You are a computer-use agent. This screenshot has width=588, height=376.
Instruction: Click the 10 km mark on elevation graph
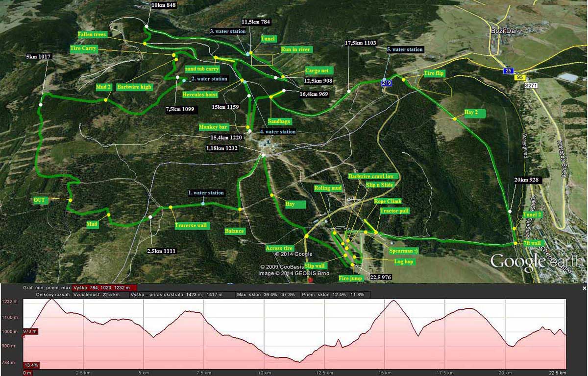(x=265, y=373)
